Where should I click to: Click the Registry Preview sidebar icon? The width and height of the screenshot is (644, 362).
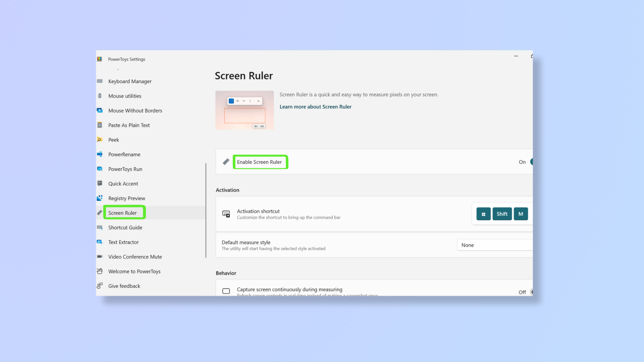100,197
